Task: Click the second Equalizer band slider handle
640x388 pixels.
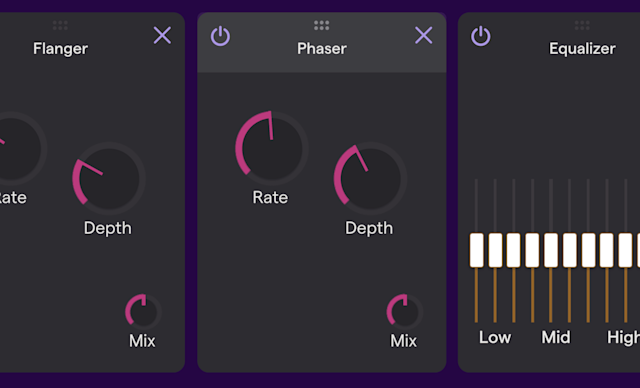Action: point(495,250)
